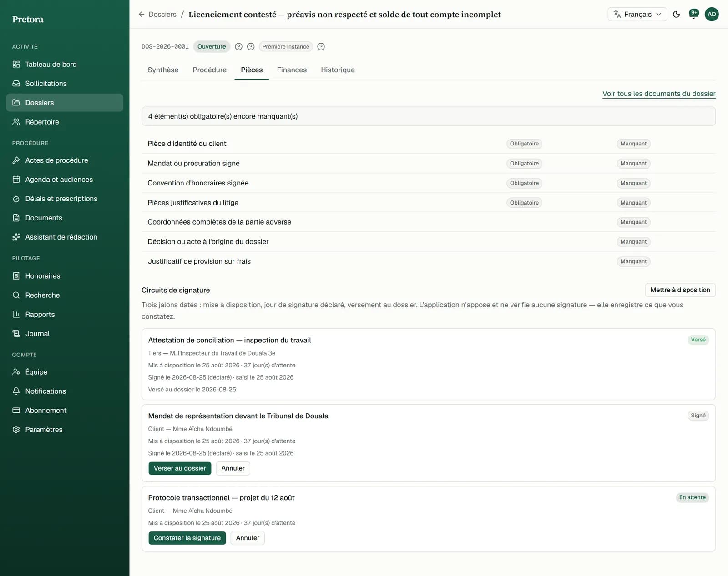This screenshot has height=576, width=728.
Task: Click the help icon right of Première instance
Action: tap(321, 46)
